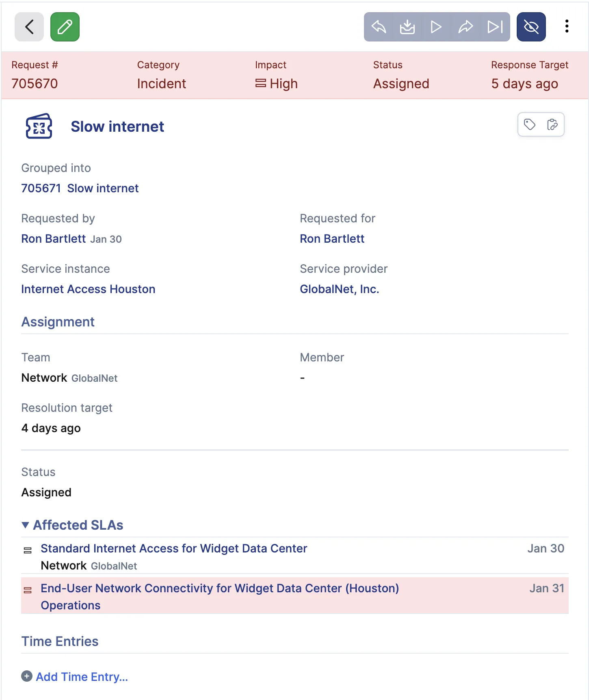Open the GlobalNet, Inc. service provider link
Viewport: 589px width, 700px height.
[x=340, y=289]
